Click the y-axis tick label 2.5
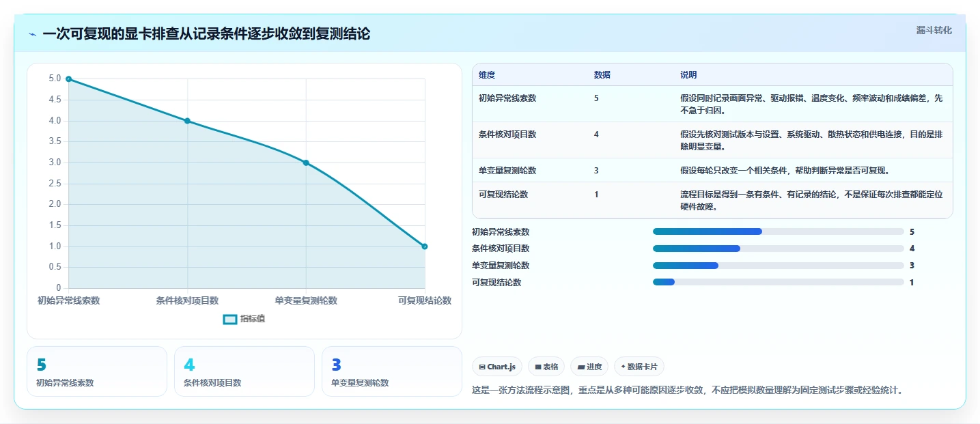 (x=55, y=184)
